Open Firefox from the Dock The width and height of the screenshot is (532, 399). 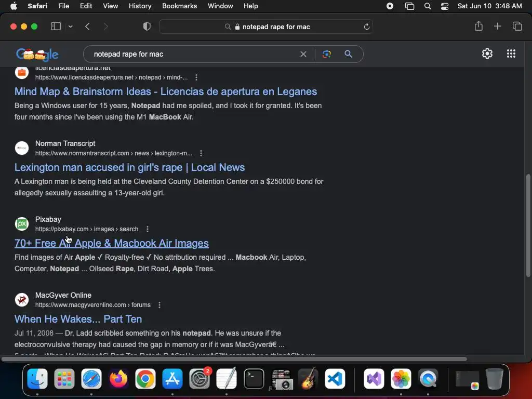pos(118,379)
